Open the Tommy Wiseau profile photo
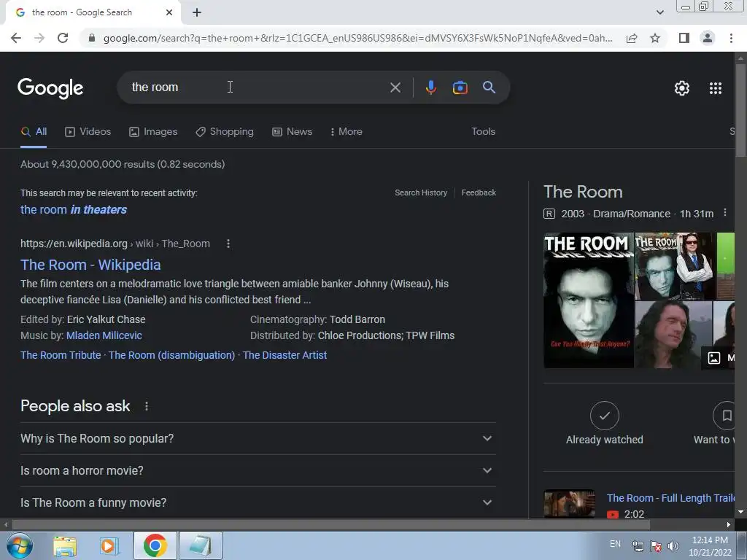747x560 pixels. [x=673, y=334]
